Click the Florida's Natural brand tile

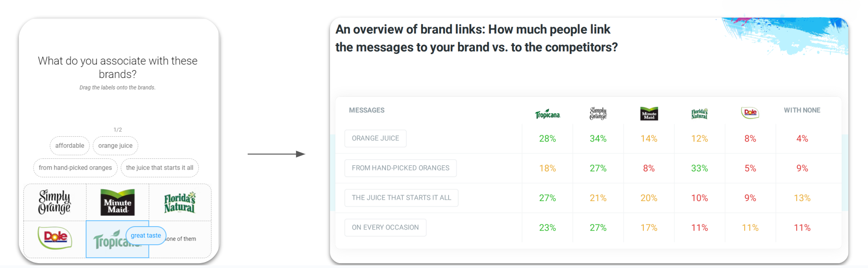180,202
